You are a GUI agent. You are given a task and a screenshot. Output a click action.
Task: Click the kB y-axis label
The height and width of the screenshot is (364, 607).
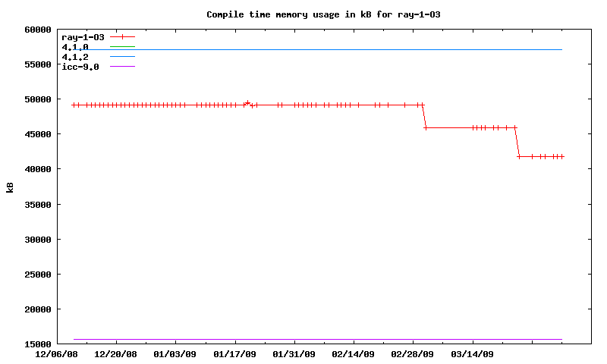(10, 187)
